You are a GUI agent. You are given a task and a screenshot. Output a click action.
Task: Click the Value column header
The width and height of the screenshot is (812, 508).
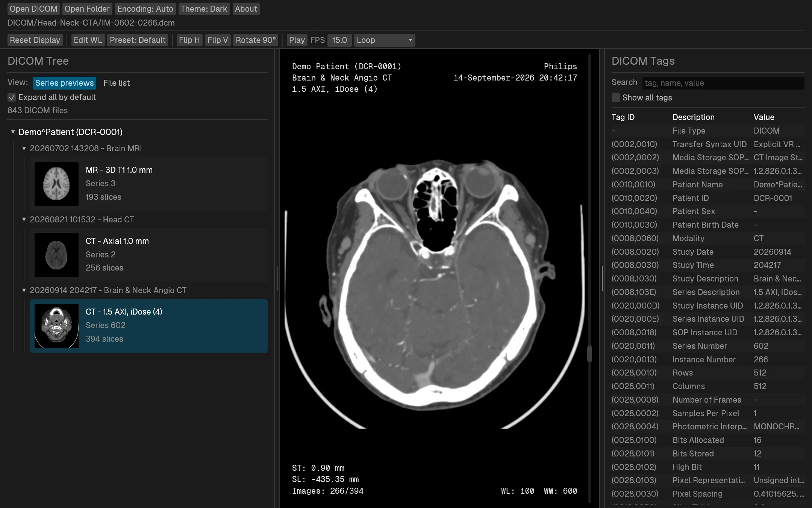coord(764,117)
